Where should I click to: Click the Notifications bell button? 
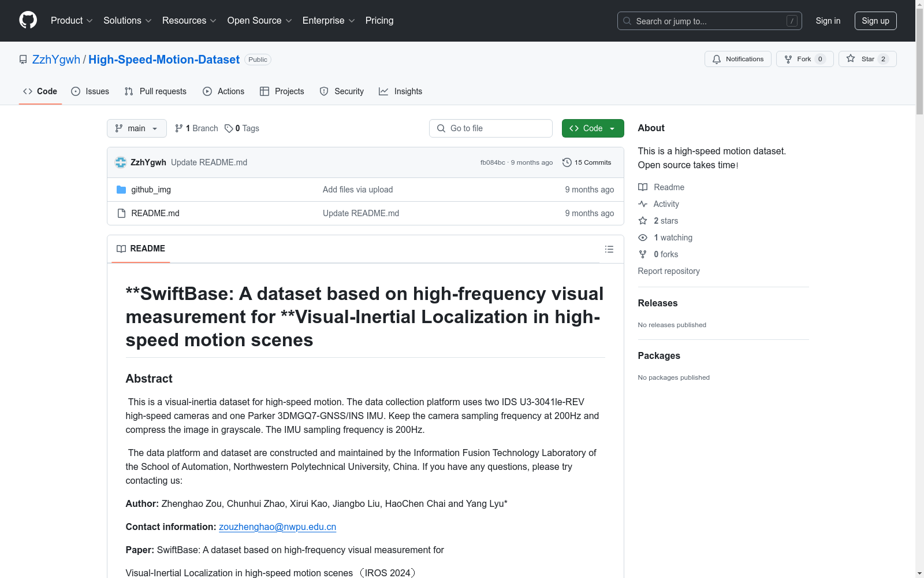click(737, 59)
